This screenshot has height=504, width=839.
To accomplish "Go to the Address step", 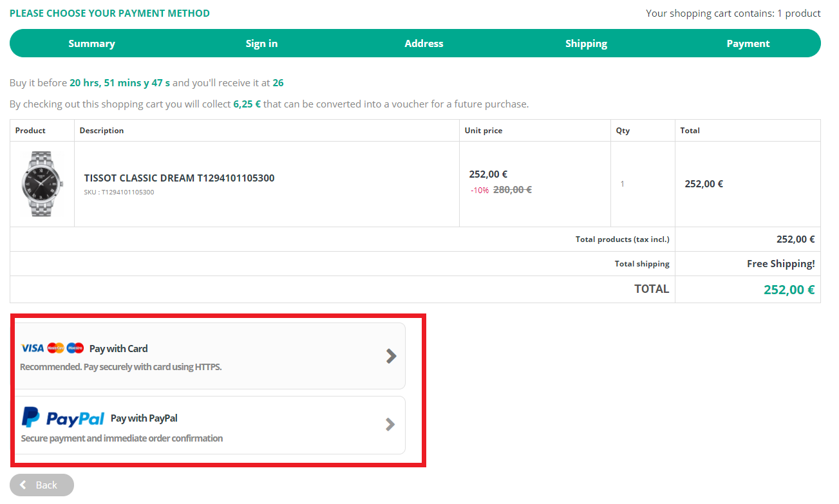I will pos(424,43).
